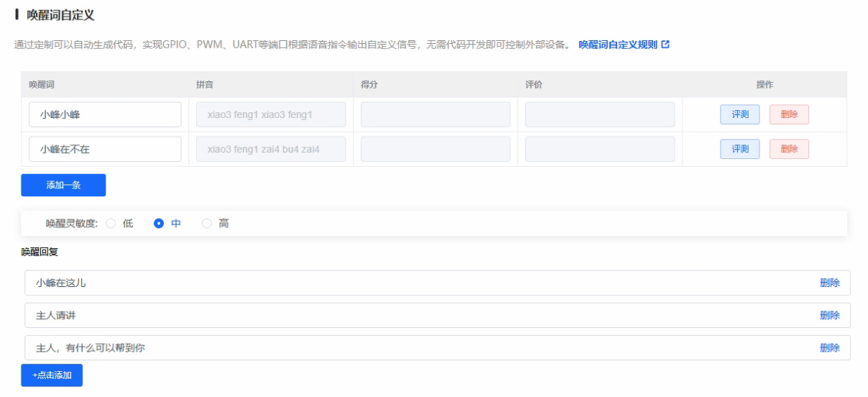Image resolution: width=868 pixels, height=397 pixels.
Task: Click the 小峰小峰 wake word input
Action: pyautogui.click(x=105, y=114)
